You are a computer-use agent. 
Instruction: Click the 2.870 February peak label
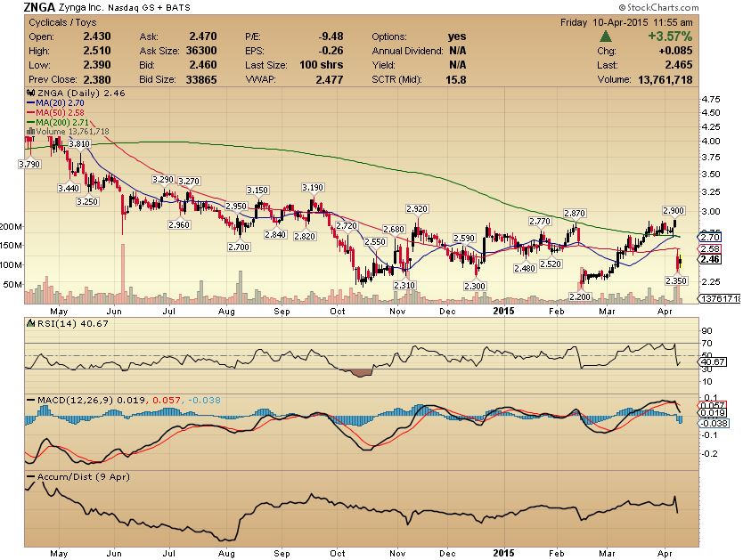point(575,214)
